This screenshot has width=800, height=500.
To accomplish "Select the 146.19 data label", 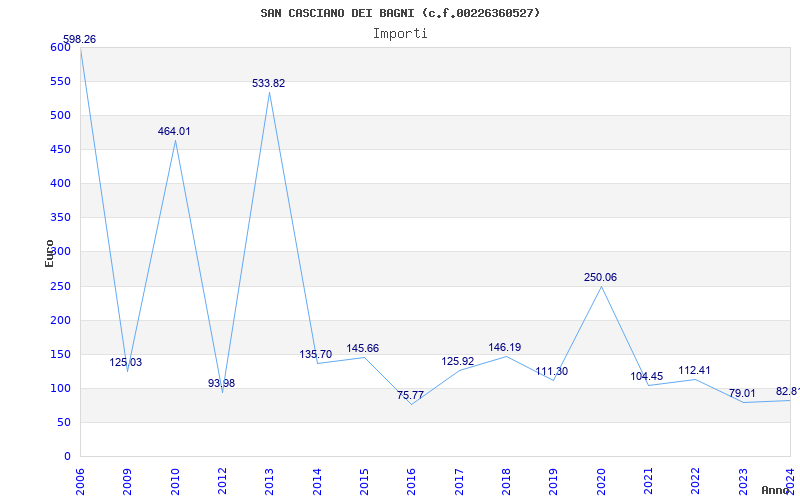I will pos(505,347).
